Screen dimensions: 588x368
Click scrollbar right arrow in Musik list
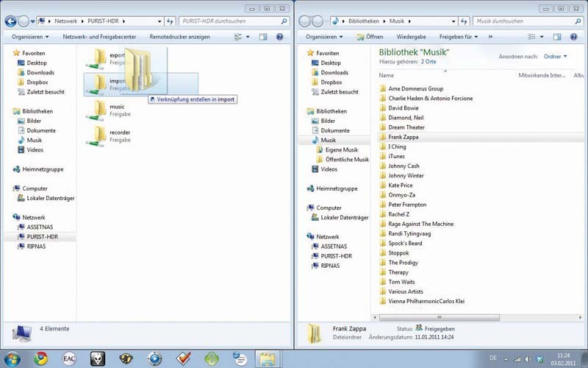581,318
